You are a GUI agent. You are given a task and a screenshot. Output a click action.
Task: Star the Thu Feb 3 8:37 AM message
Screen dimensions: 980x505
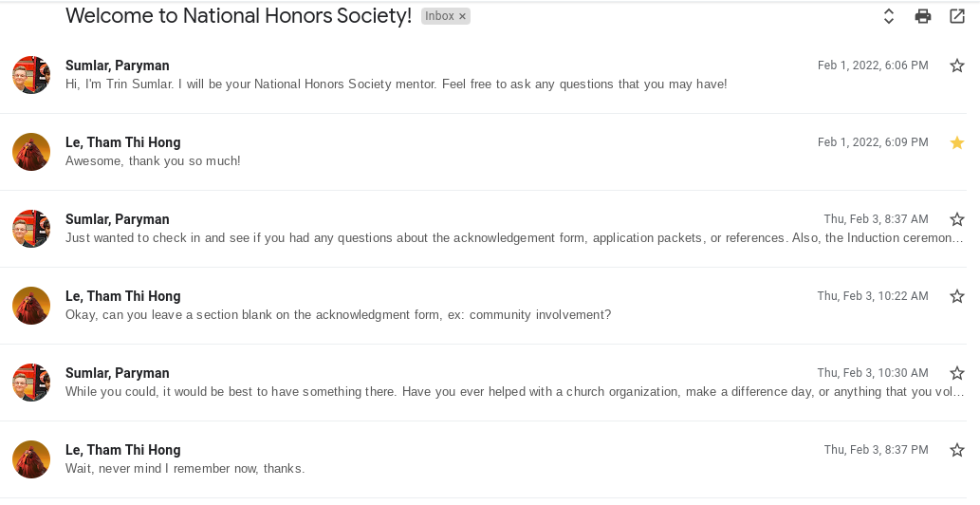click(x=957, y=219)
